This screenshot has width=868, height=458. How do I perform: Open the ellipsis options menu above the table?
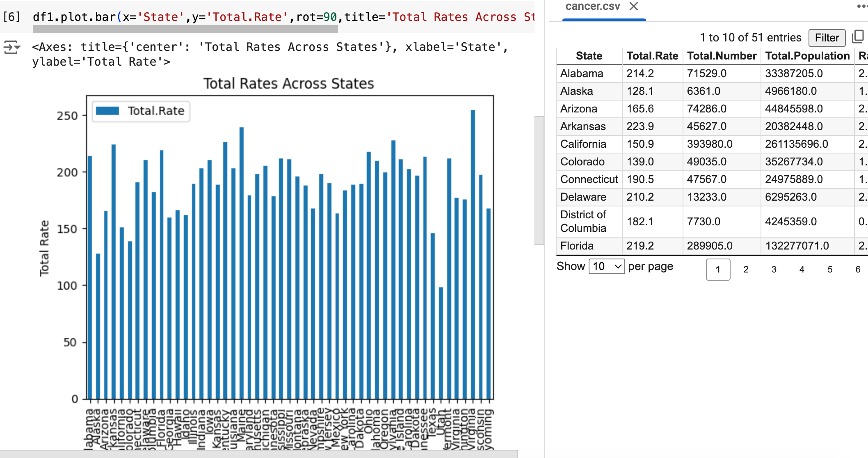point(861,6)
